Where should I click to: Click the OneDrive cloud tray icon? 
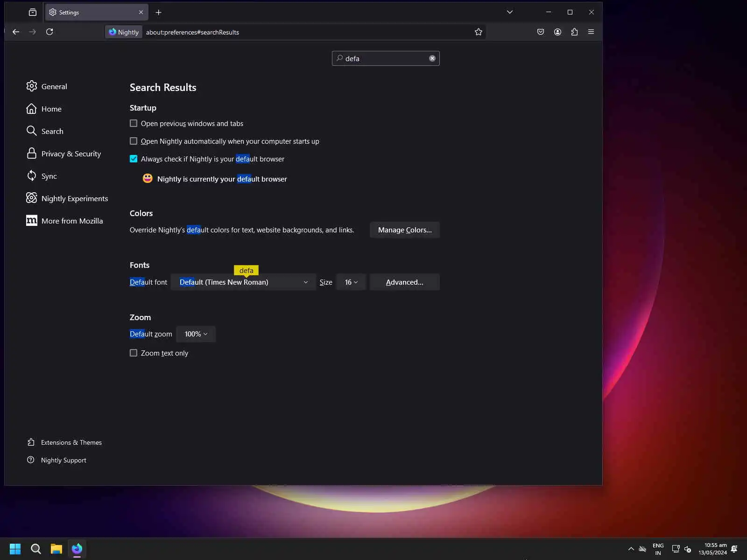[643, 549]
